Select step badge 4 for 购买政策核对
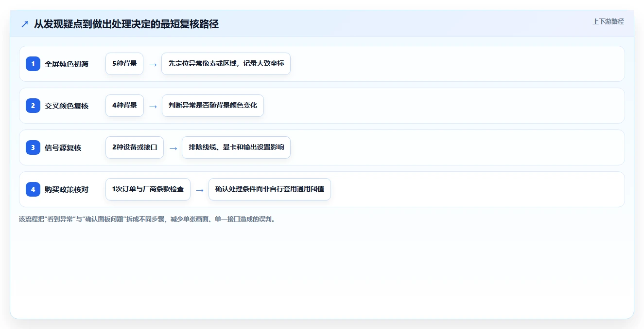Screen dimensions: 644x329 (x=33, y=189)
